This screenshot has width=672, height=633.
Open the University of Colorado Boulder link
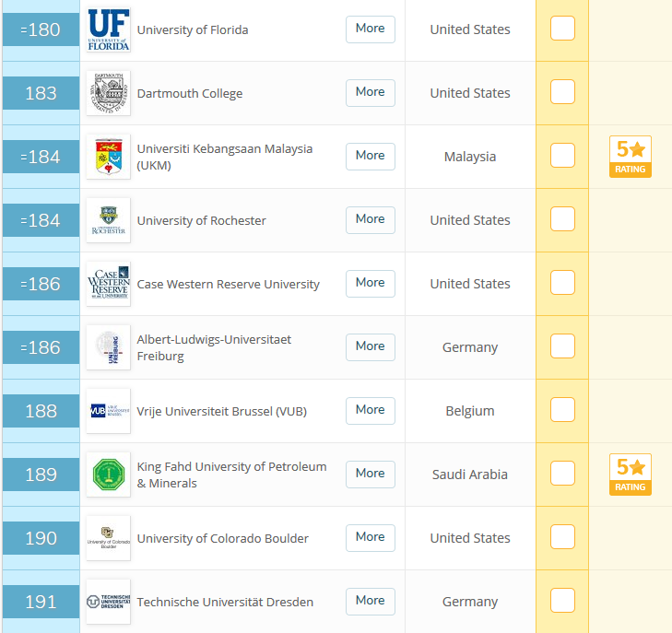coord(222,538)
